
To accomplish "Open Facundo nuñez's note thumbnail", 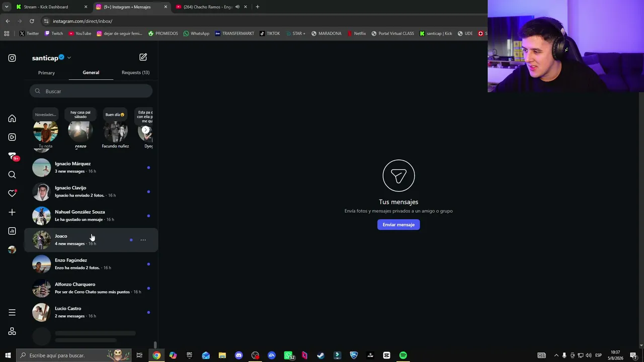I will [x=115, y=131].
